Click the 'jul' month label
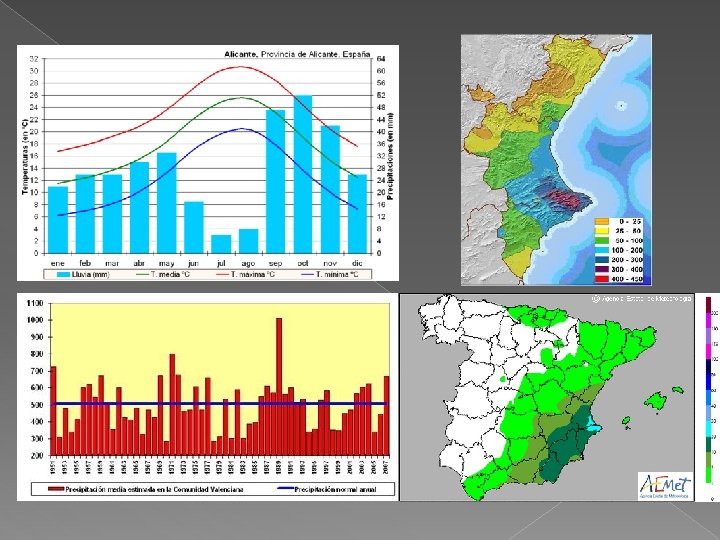Image resolution: width=720 pixels, height=540 pixels. click(221, 264)
